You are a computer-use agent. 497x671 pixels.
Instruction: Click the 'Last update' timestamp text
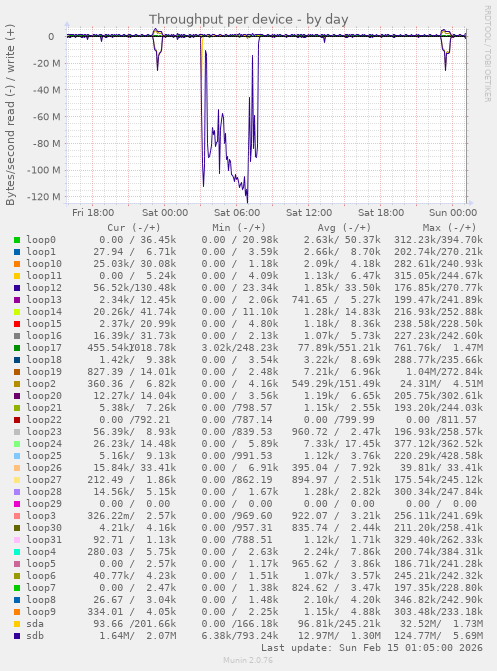click(372, 647)
